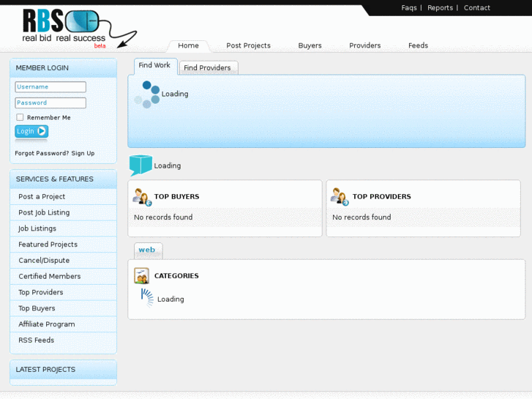Click the Login button
This screenshot has height=399, width=532.
click(31, 132)
